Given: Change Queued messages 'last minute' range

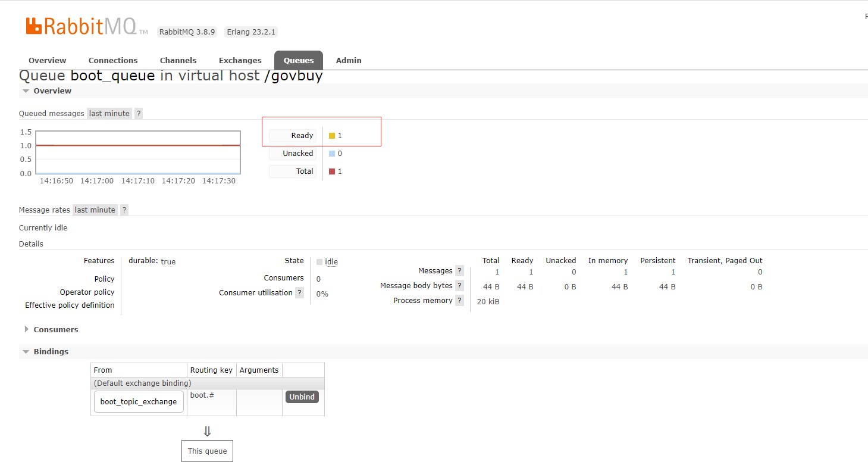Looking at the screenshot, I should (109, 114).
